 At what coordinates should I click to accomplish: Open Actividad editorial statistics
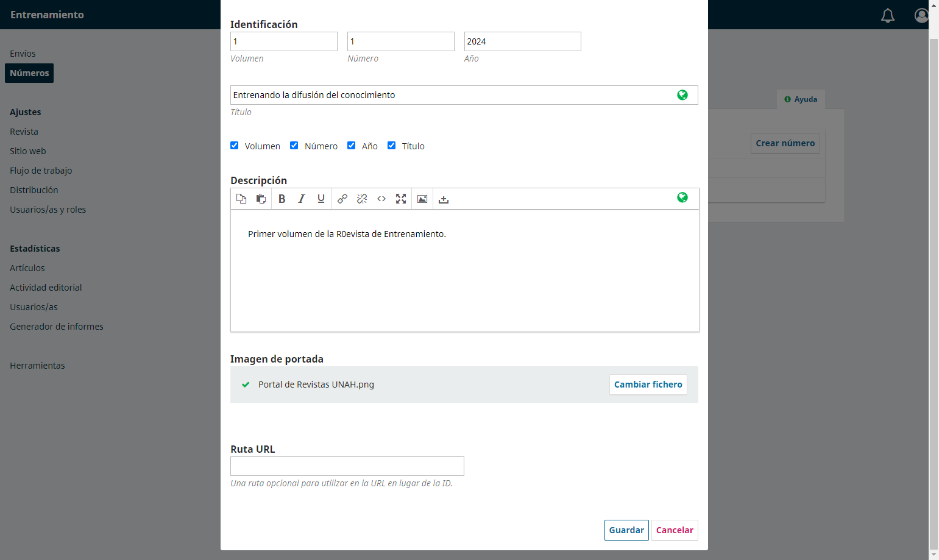coord(46,288)
